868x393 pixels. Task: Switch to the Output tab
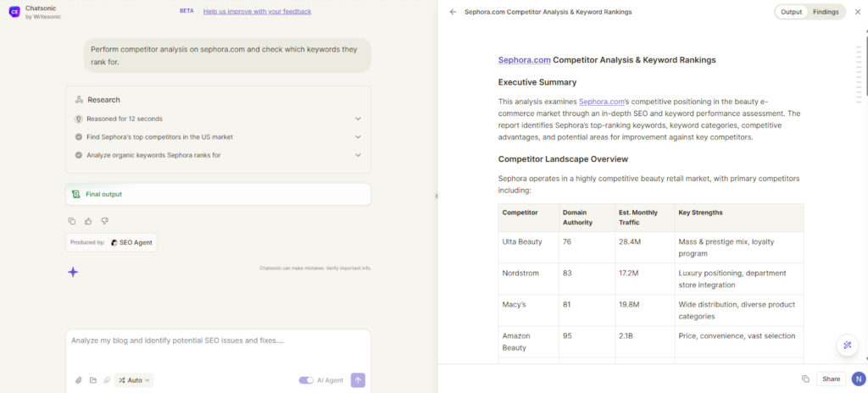791,12
